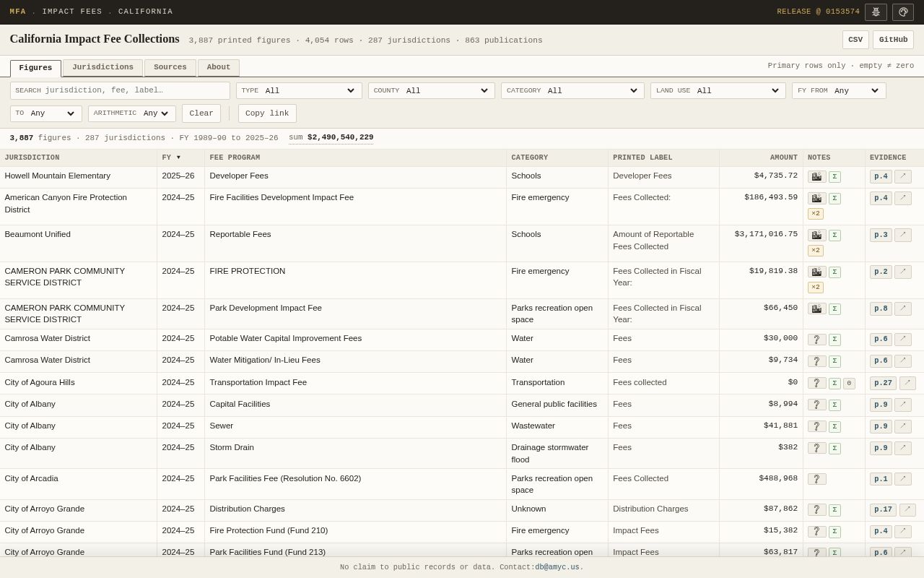The width and height of the screenshot is (924, 578).
Task: Open external arrow for Howell Mountain Elementary row
Action: (x=903, y=176)
